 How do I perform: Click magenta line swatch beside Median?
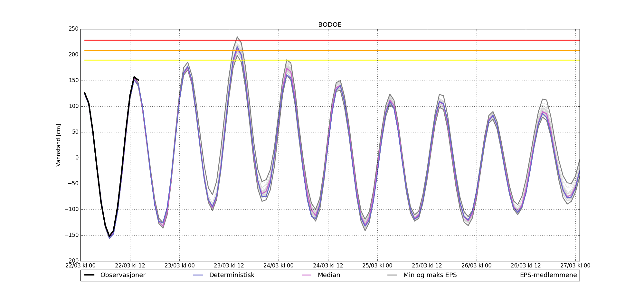(307, 275)
